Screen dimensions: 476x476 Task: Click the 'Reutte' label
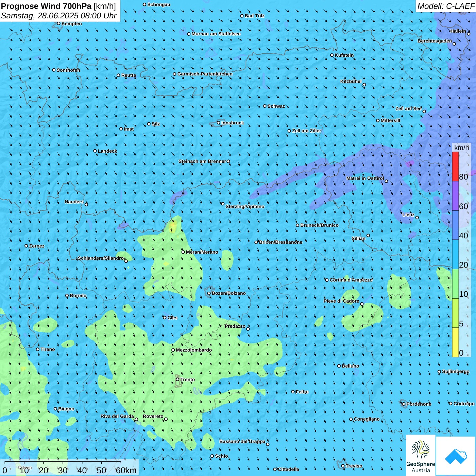[129, 75]
